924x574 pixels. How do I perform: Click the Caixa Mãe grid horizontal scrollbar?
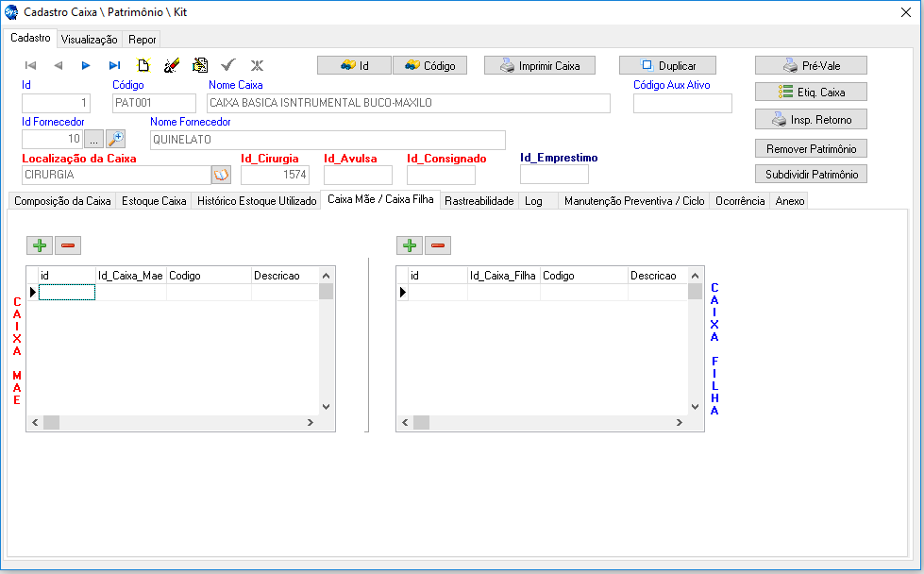tap(179, 422)
